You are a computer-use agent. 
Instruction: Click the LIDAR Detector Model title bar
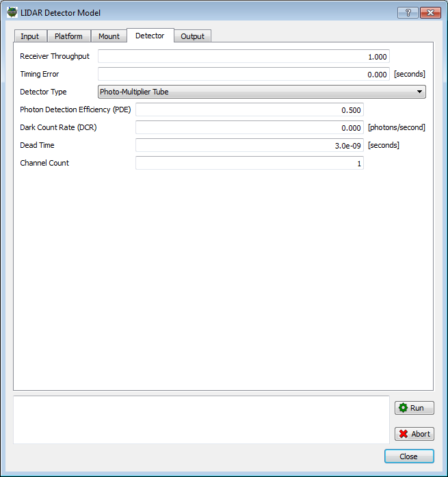205,12
